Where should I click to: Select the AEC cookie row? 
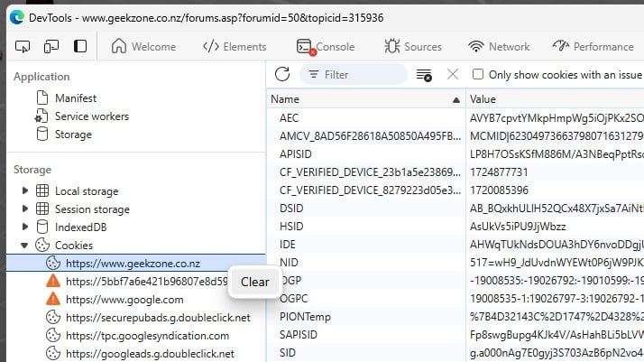pyautogui.click(x=455, y=118)
